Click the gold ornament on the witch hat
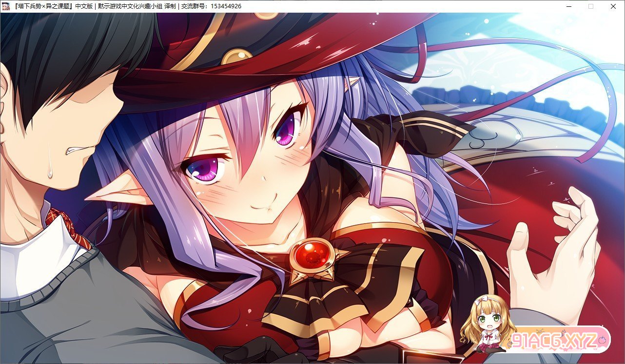Image resolution: width=625 pixels, height=364 pixels. (236, 56)
